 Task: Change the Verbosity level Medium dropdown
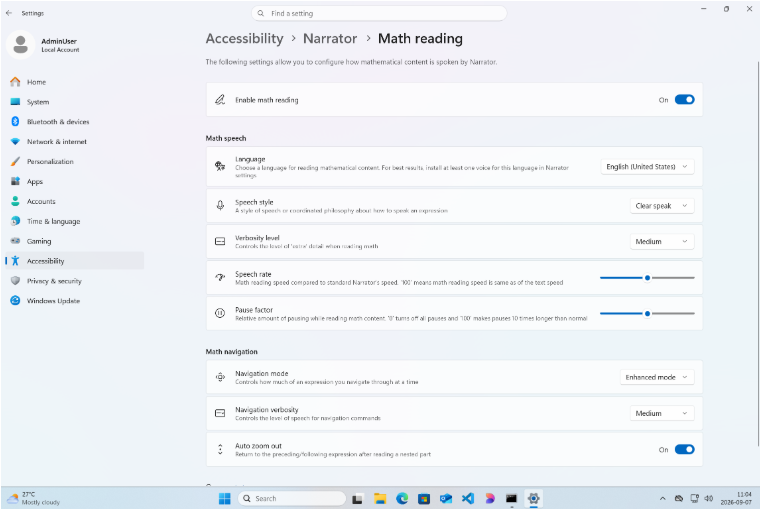(662, 241)
